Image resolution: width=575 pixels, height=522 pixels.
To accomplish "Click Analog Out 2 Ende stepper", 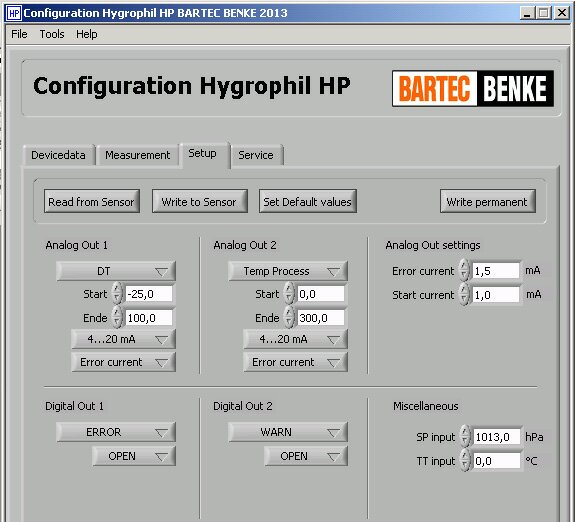I will [289, 317].
